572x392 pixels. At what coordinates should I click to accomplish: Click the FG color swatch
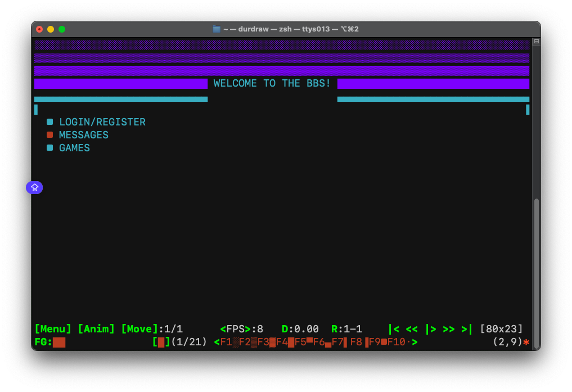[x=59, y=343]
